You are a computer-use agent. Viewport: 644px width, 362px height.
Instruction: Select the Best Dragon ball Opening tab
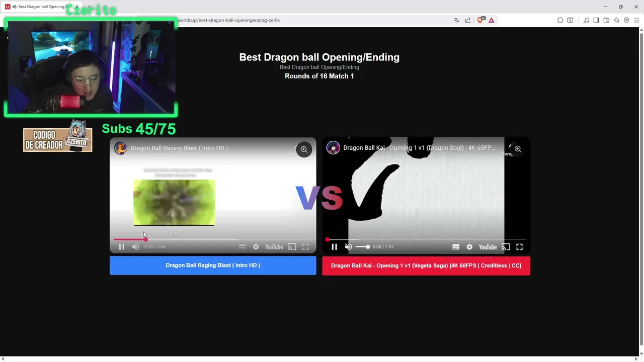point(41,7)
